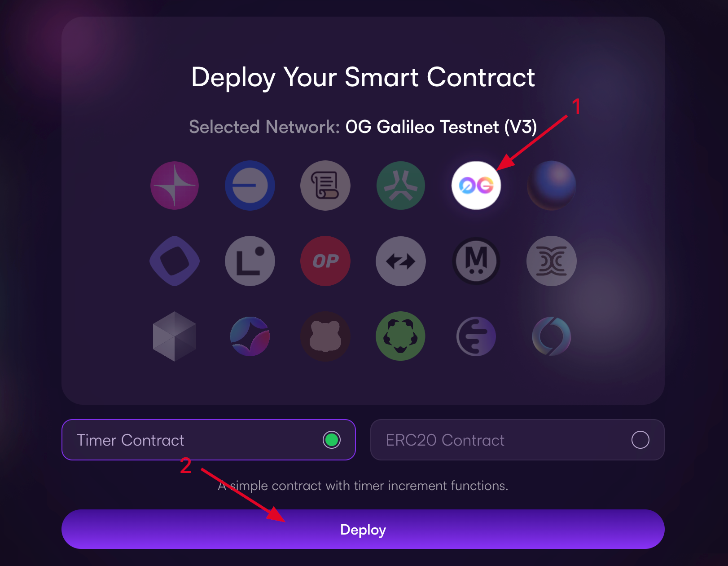
Task: Choose the bear head network icon
Action: click(x=325, y=336)
